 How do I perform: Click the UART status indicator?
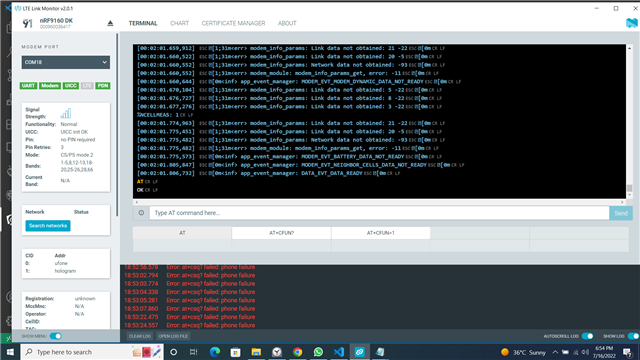(28, 86)
